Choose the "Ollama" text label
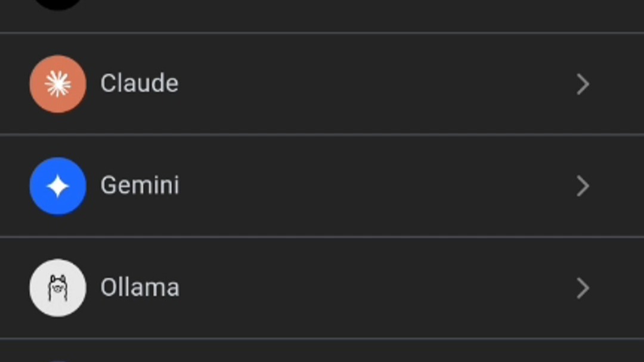The height and width of the screenshot is (362, 644). [x=140, y=287]
